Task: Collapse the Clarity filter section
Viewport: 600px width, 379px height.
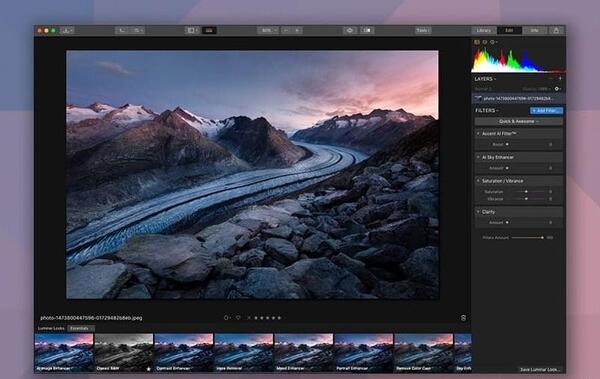Action: 478,212
